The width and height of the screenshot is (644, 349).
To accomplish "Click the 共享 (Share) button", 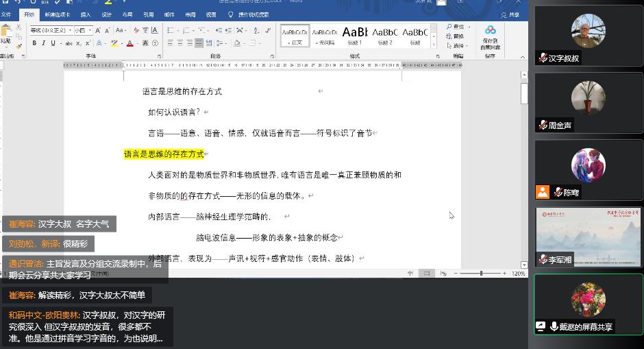I will point(510,14).
